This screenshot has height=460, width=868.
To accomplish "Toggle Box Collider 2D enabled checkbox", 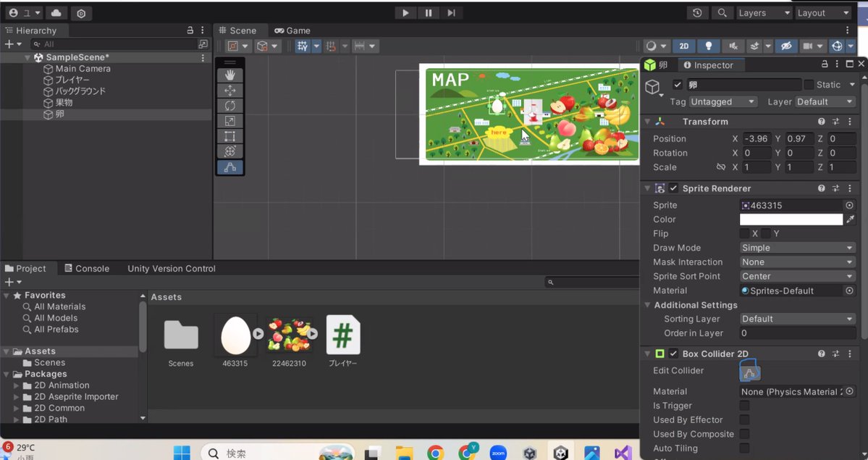I will tap(673, 354).
